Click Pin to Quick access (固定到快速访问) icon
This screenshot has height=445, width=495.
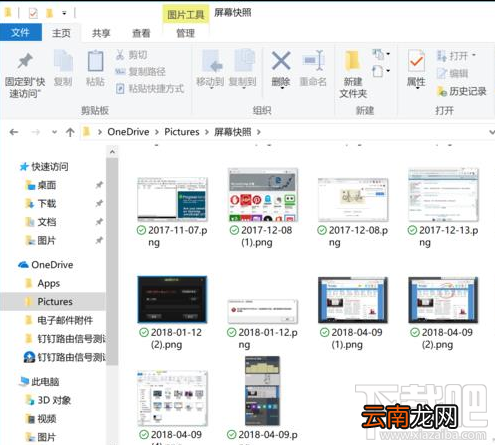(x=25, y=62)
